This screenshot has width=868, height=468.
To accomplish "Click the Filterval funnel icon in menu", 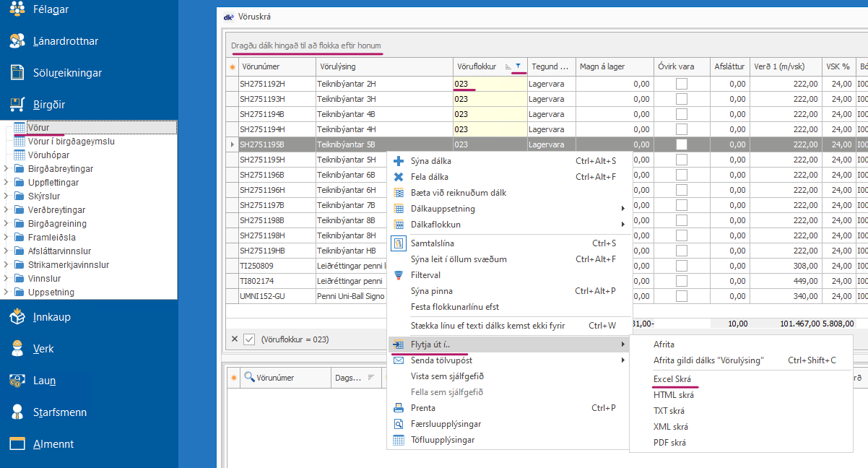I will click(398, 275).
